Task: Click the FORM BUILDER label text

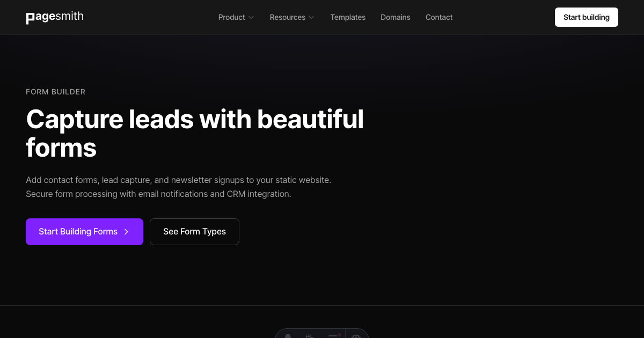Action: (x=56, y=92)
